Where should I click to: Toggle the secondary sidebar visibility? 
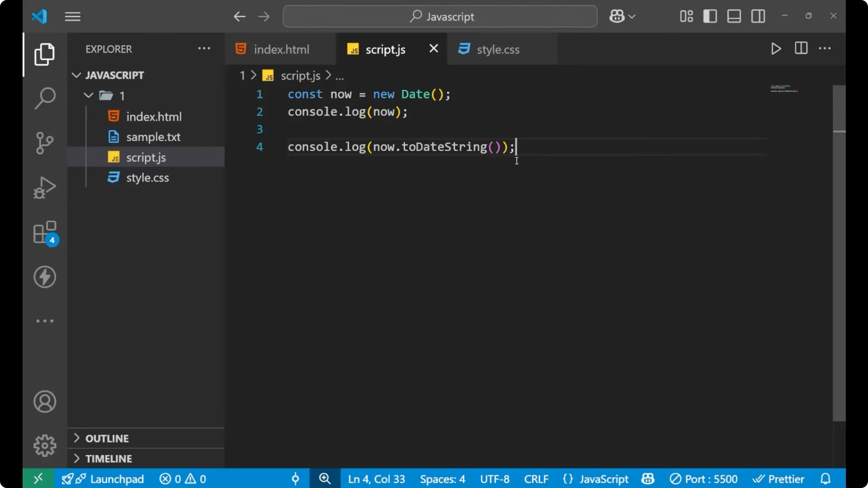[758, 16]
